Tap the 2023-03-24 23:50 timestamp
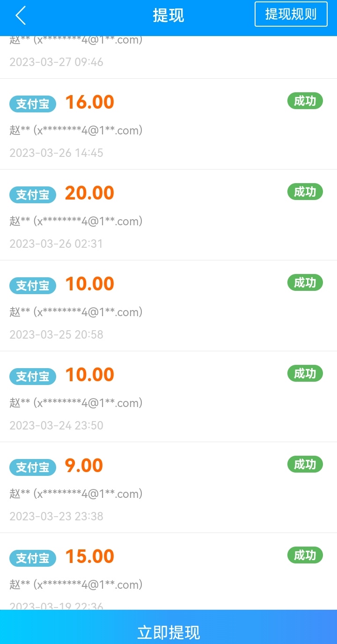This screenshot has width=337, height=644. coord(56,425)
